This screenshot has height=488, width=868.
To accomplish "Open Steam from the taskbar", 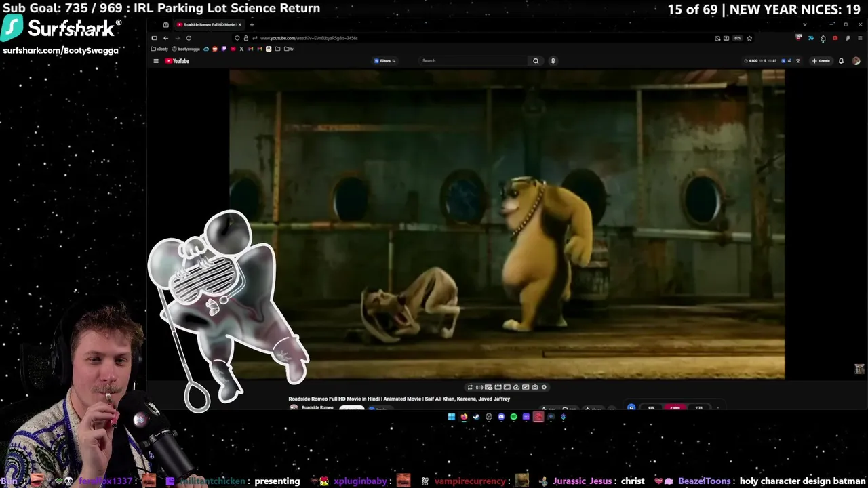I will point(476,417).
